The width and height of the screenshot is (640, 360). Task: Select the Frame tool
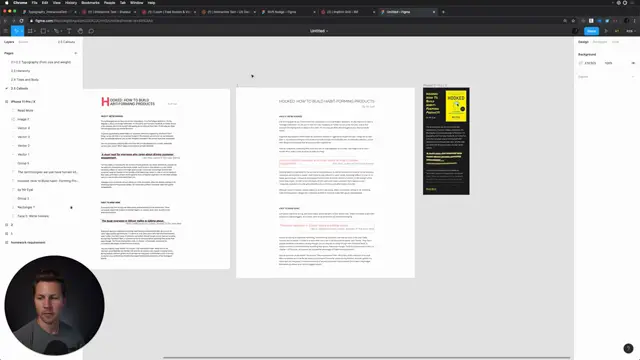click(30, 31)
